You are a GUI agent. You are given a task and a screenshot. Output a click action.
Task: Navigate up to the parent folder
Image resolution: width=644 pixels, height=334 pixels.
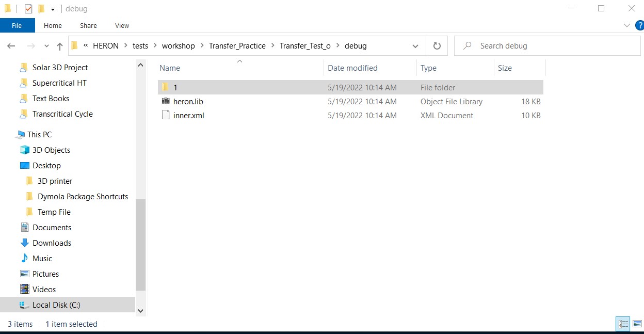pyautogui.click(x=59, y=45)
